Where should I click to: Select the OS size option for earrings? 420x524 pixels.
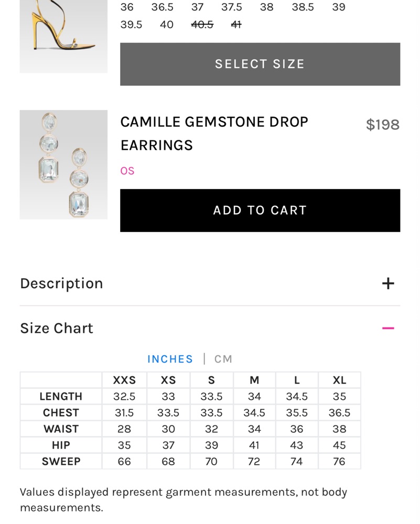coord(127,171)
